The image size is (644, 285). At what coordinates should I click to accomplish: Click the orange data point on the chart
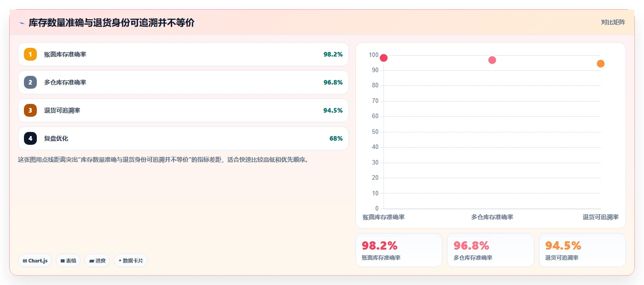(601, 63)
